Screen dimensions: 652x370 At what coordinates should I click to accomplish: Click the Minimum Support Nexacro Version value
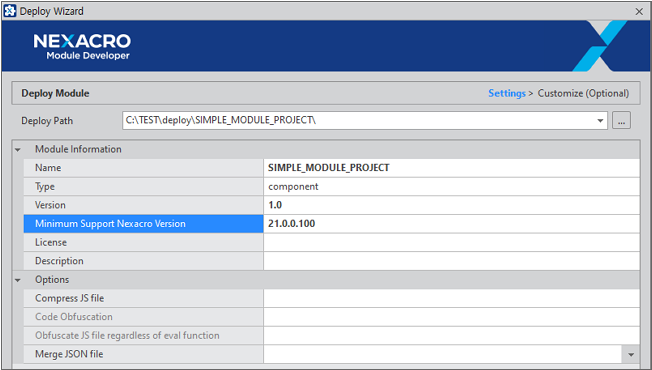click(x=451, y=224)
